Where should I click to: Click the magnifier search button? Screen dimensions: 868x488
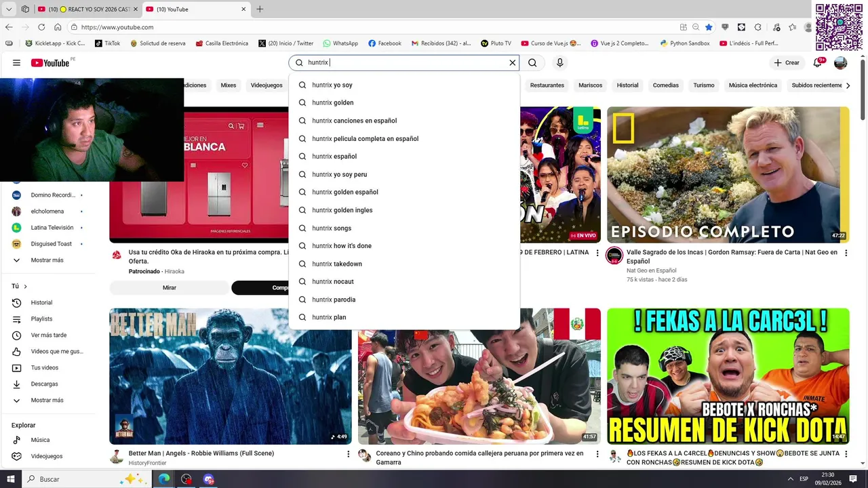tap(532, 62)
